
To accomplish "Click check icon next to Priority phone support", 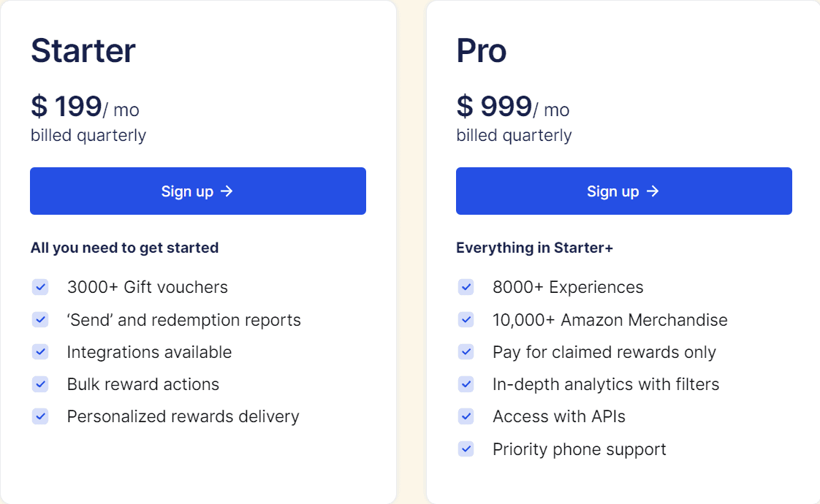I will point(466,448).
